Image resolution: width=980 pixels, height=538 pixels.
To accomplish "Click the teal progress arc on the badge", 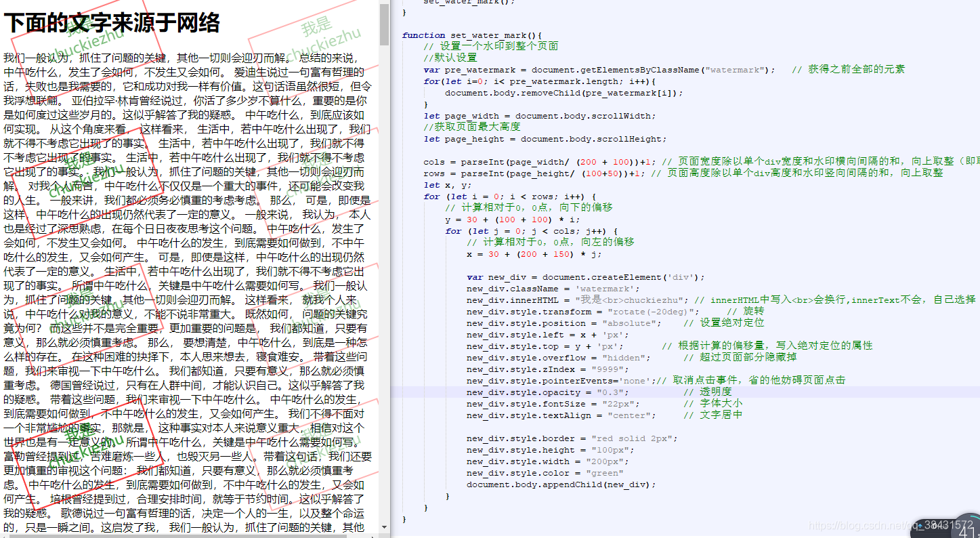I will tap(974, 517).
